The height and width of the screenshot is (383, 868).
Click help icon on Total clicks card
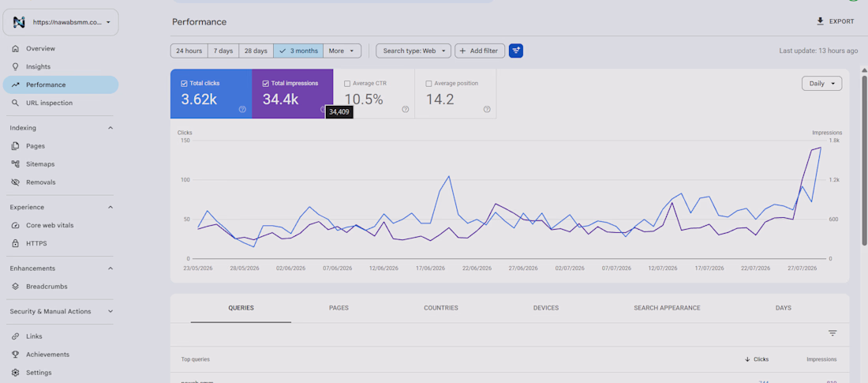(242, 109)
